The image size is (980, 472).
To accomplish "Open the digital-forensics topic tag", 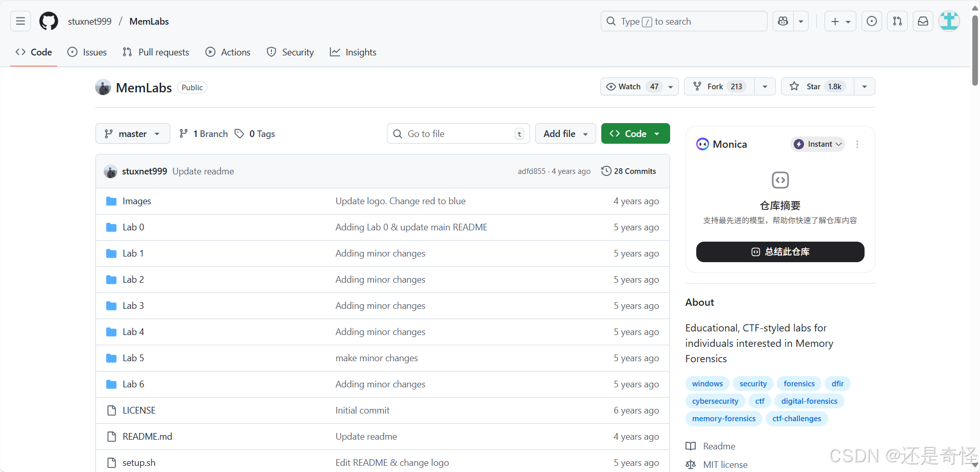I will 809,401.
